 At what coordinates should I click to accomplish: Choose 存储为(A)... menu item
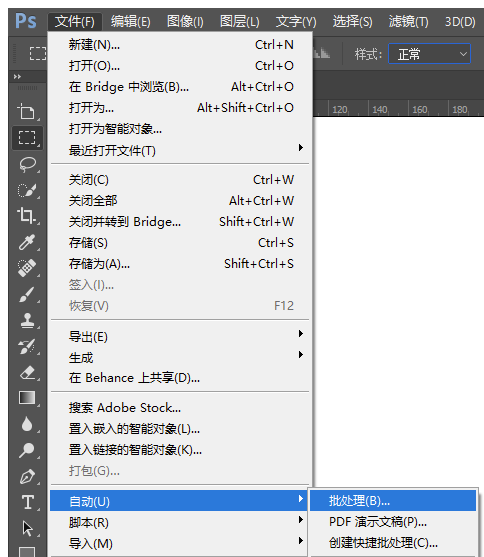tap(181, 264)
